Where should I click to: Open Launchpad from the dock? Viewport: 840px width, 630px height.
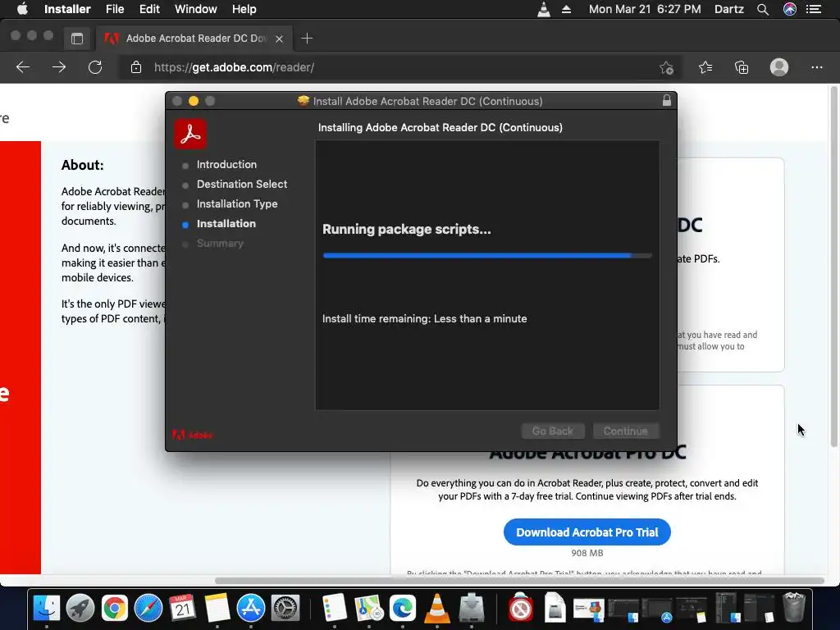click(80, 608)
